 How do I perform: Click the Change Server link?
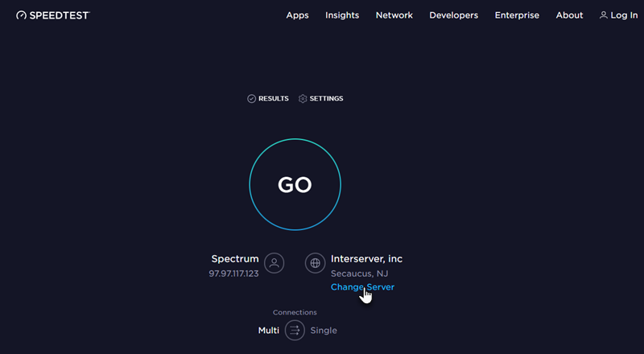(x=362, y=287)
